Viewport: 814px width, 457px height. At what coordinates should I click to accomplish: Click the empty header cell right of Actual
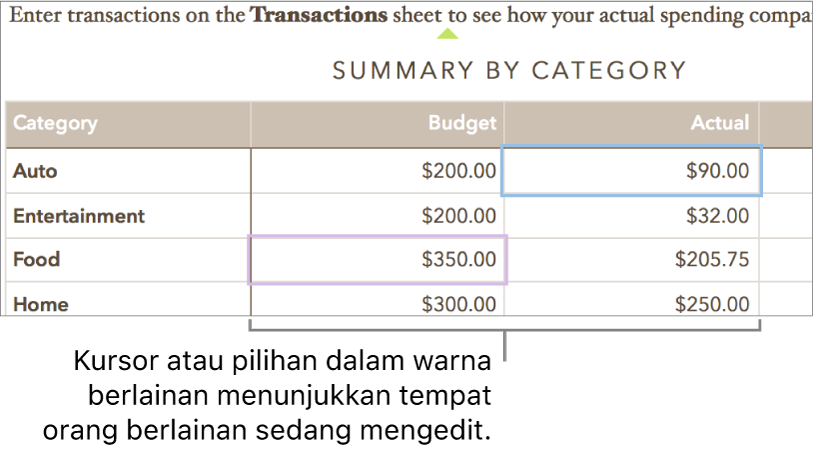(x=786, y=123)
